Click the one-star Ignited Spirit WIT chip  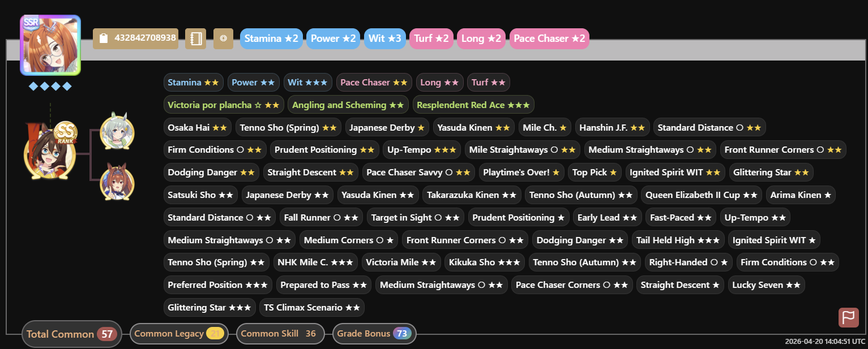[x=774, y=240]
